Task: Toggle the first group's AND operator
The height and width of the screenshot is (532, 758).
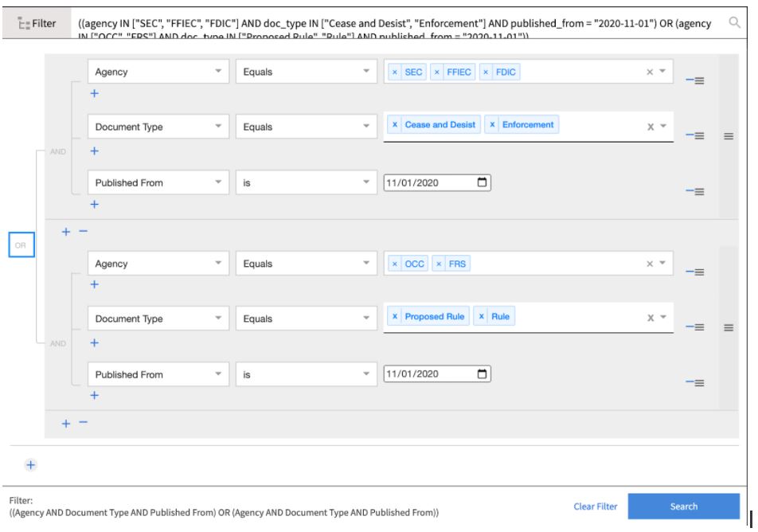Action: [58, 151]
